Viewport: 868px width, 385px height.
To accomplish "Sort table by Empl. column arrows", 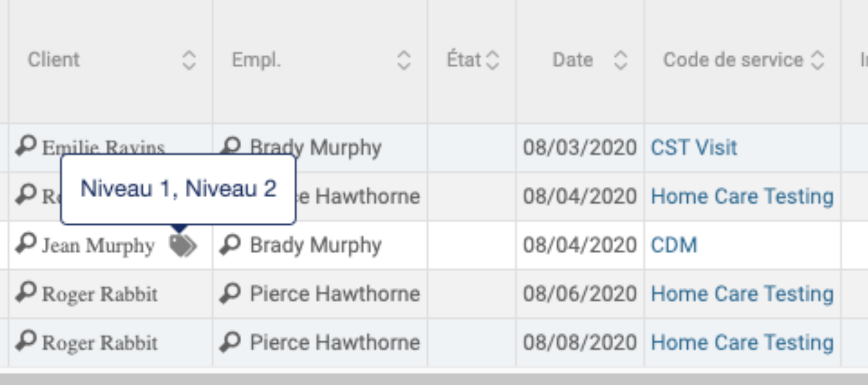I will point(404,61).
